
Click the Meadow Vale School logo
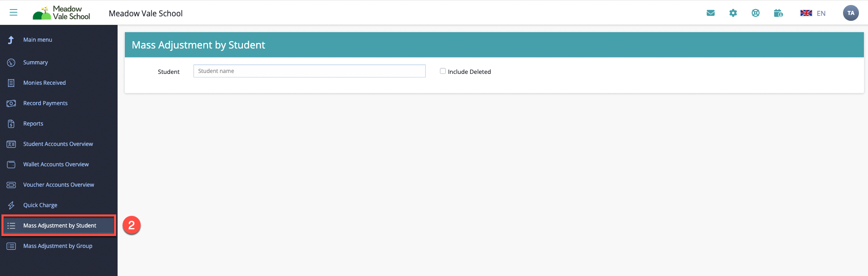pos(61,13)
